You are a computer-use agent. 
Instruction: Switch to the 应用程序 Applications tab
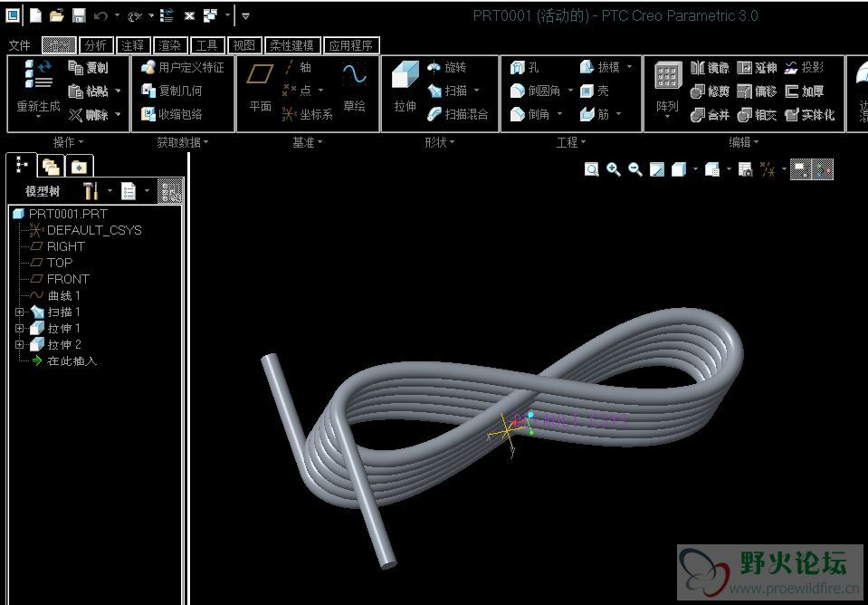pos(351,45)
